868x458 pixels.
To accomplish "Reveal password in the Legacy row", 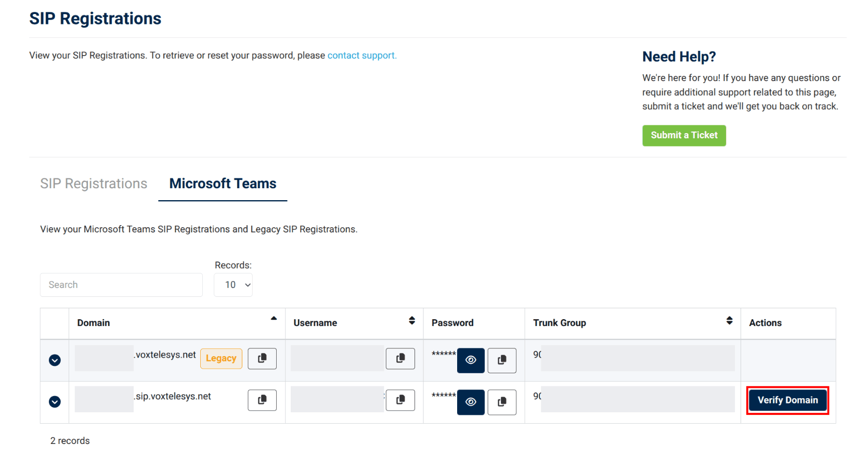I will 471,360.
